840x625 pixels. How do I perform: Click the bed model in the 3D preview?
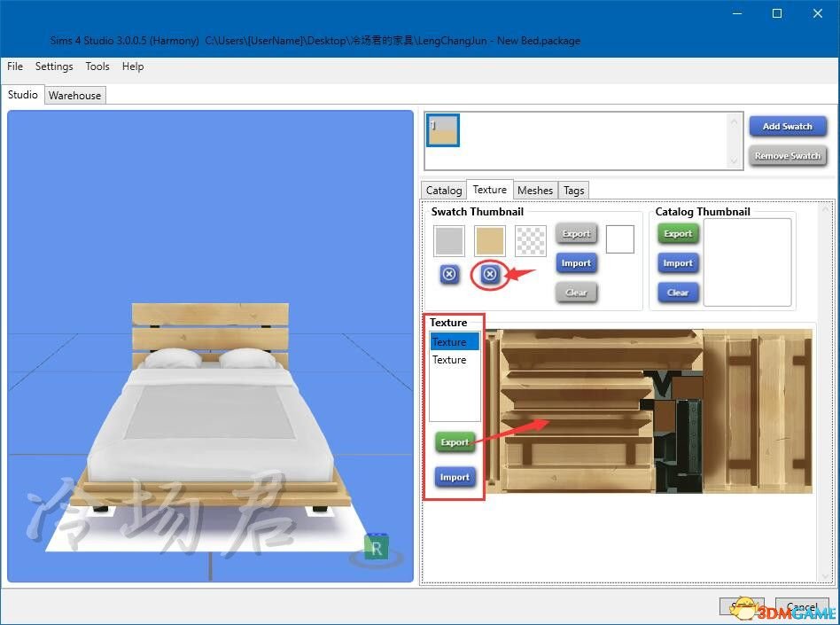pyautogui.click(x=210, y=408)
